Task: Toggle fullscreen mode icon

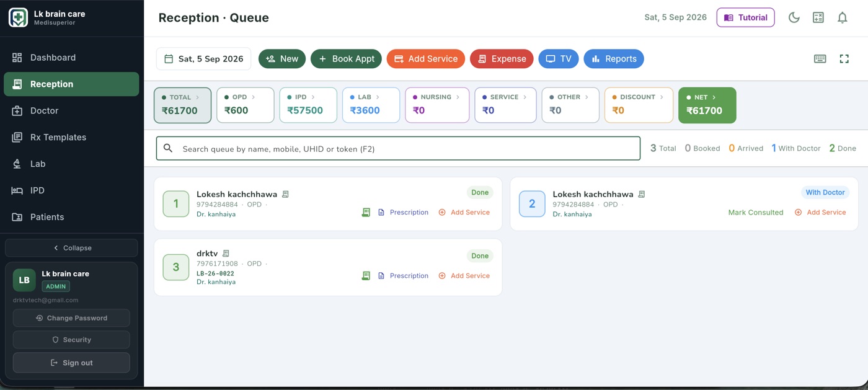Action: 844,59
